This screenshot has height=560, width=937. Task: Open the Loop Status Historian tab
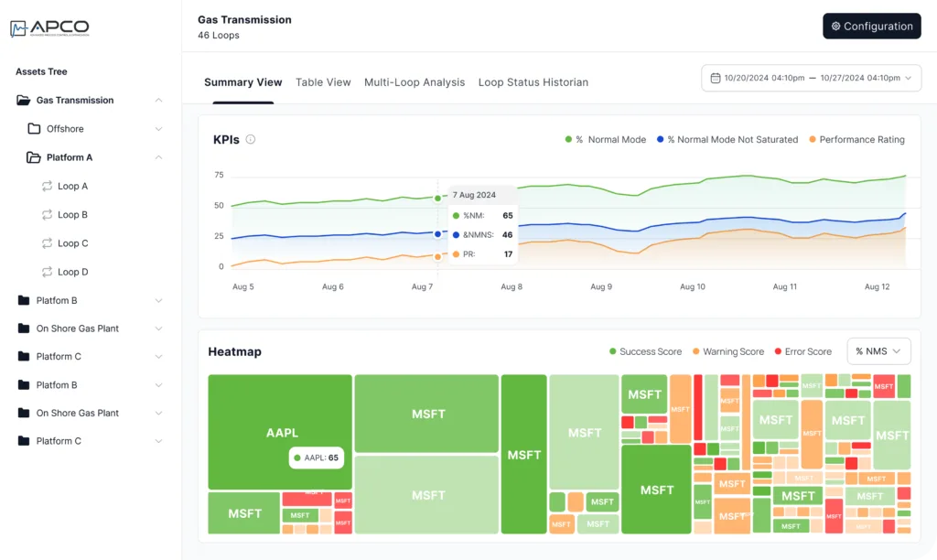[x=533, y=82]
